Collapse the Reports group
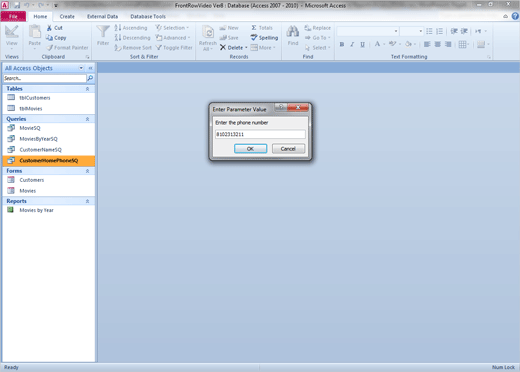The height and width of the screenshot is (372, 520). [x=87, y=201]
